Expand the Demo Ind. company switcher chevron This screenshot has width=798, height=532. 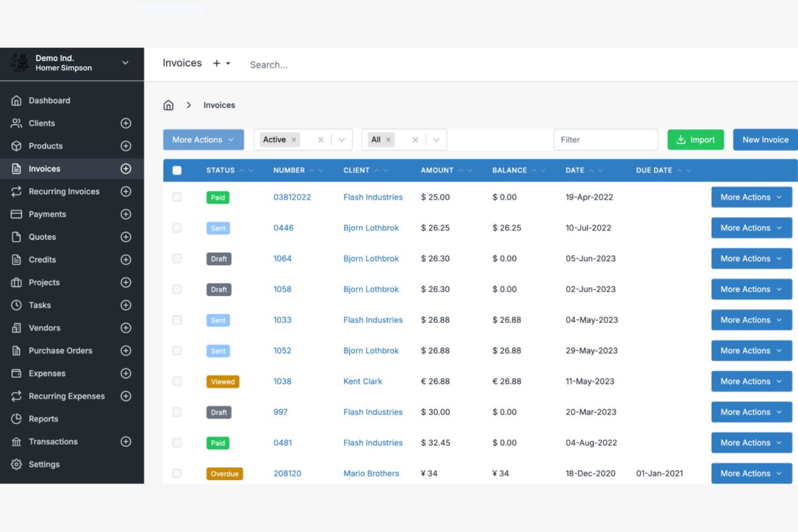tap(125, 63)
